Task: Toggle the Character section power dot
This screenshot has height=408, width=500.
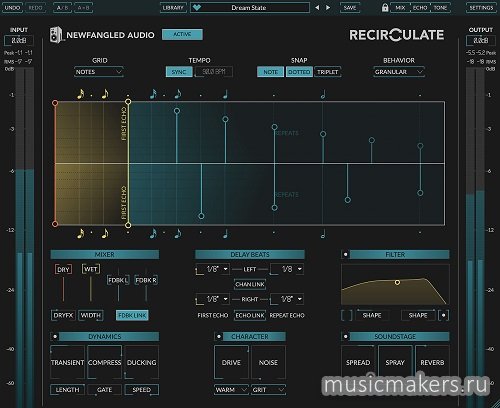Action: 219,336
